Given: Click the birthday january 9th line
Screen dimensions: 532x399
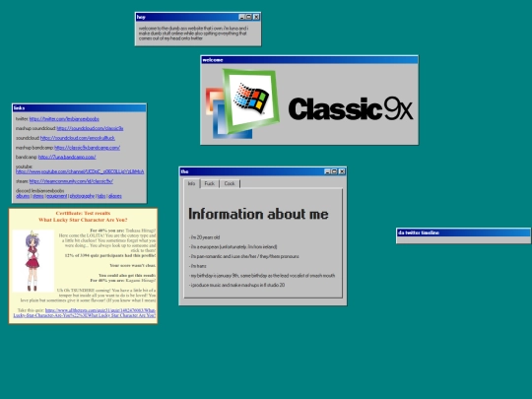Looking at the screenshot, I should click(x=262, y=276).
